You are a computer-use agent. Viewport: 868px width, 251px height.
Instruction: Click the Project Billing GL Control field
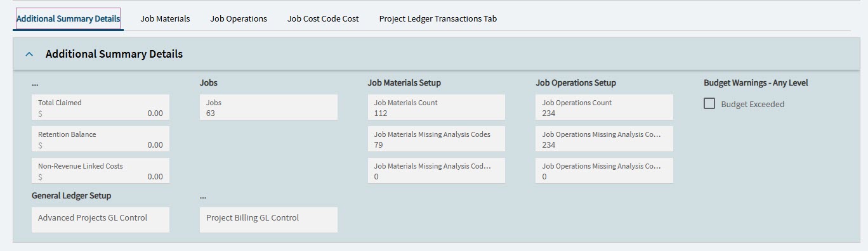(268, 220)
